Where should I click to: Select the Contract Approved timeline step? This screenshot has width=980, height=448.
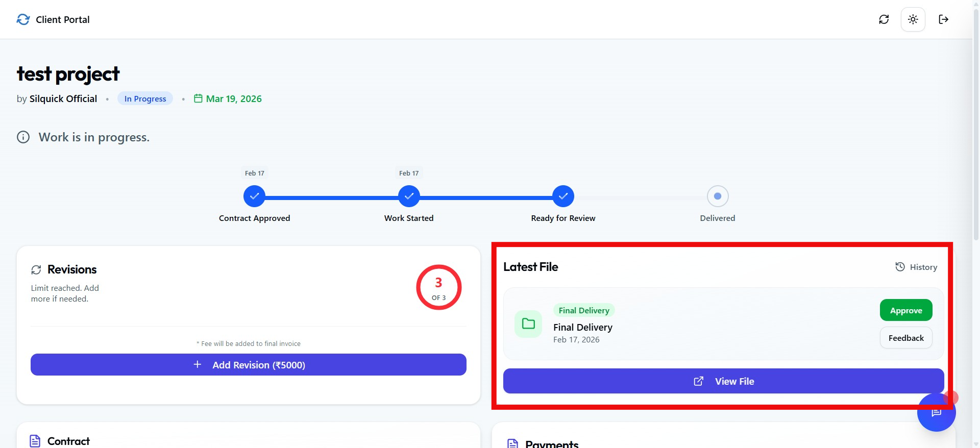point(254,196)
